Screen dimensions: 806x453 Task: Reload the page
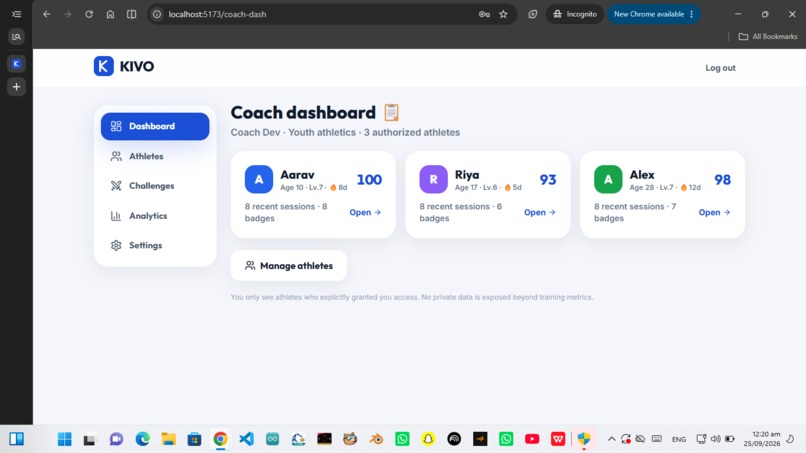point(89,14)
